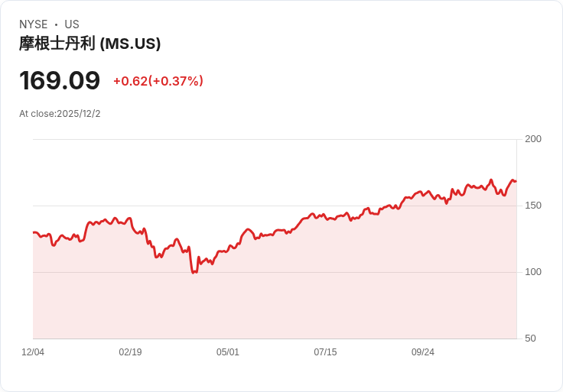Click the lowest dip point on price line

194,272
